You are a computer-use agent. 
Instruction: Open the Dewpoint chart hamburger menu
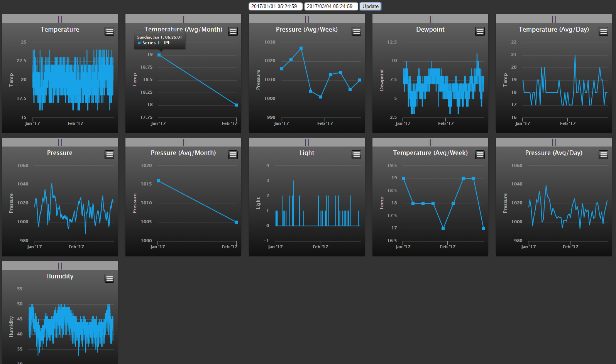(x=480, y=31)
